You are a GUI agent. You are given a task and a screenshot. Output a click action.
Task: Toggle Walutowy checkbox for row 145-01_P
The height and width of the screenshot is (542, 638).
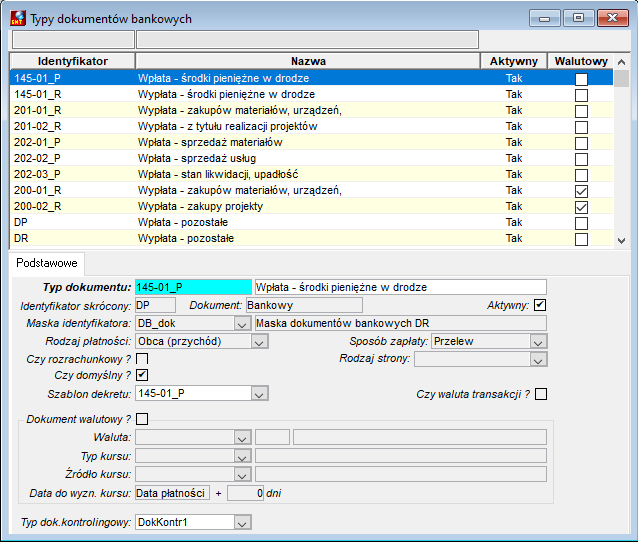click(x=581, y=79)
